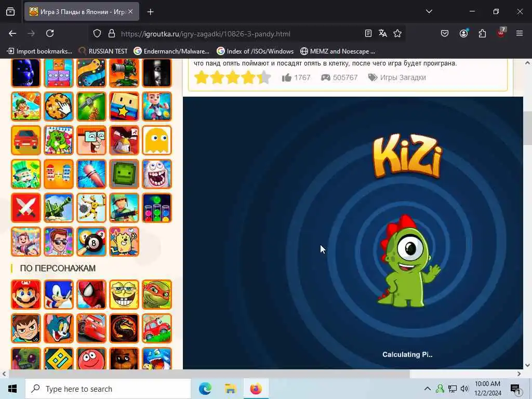Select the Spider-Man character icon
The height and width of the screenshot is (399, 532).
(91, 295)
